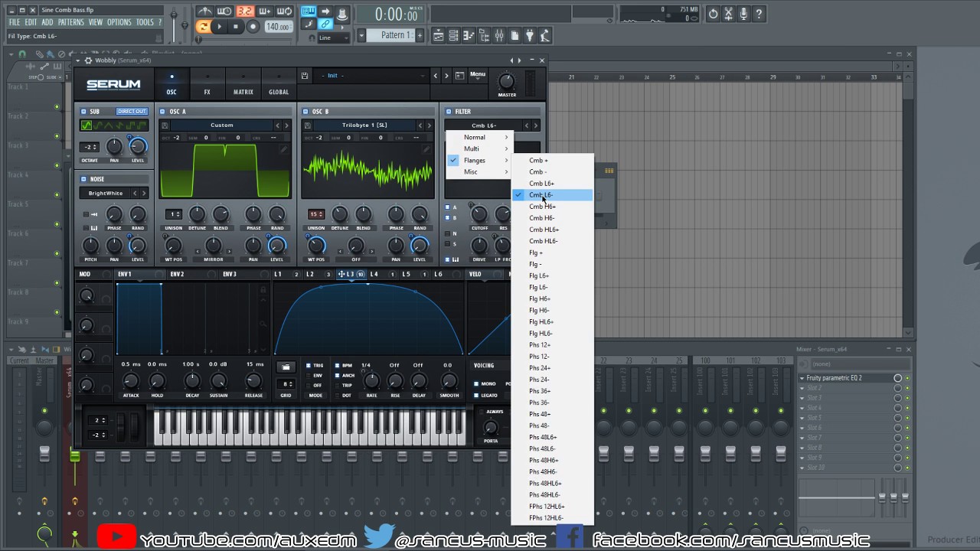Toggle the DIRECT OUT button in SUB
This screenshot has height=551, width=980.
click(x=132, y=112)
